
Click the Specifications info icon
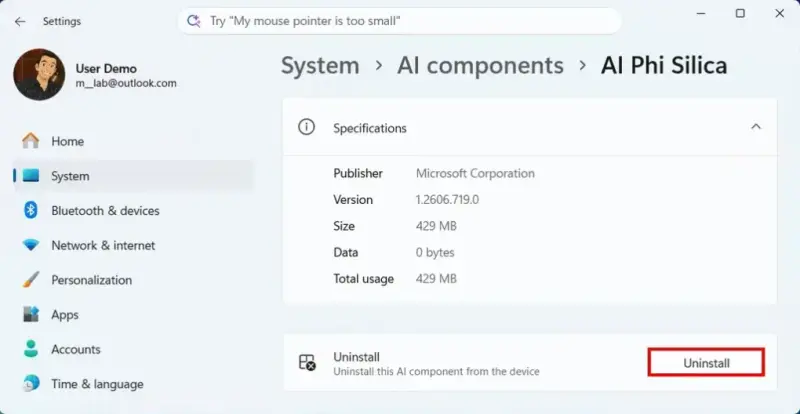click(306, 128)
